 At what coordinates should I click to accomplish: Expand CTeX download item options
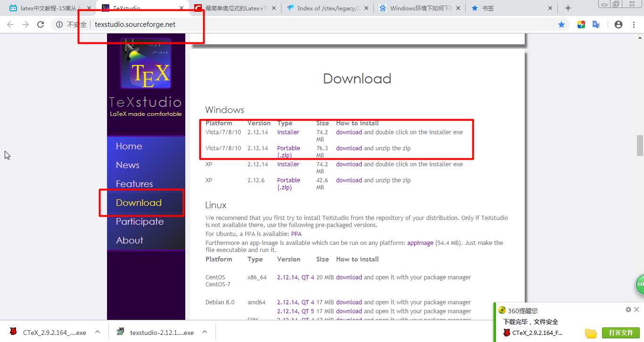(x=98, y=332)
